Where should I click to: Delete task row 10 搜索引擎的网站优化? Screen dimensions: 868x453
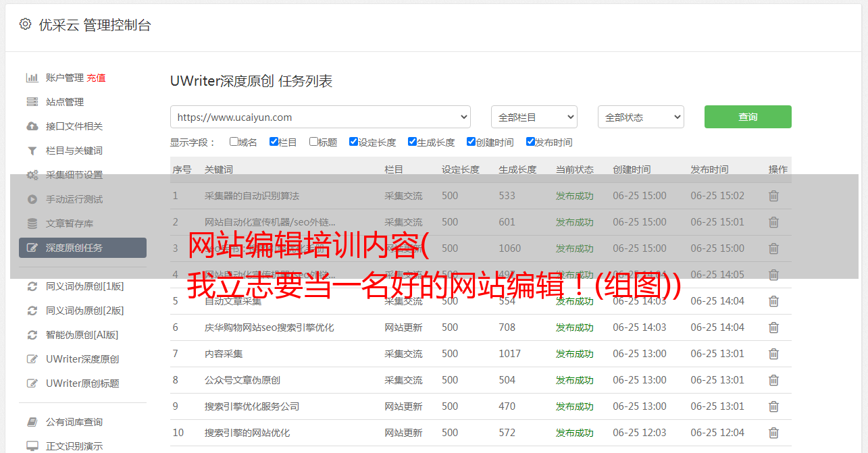point(774,433)
